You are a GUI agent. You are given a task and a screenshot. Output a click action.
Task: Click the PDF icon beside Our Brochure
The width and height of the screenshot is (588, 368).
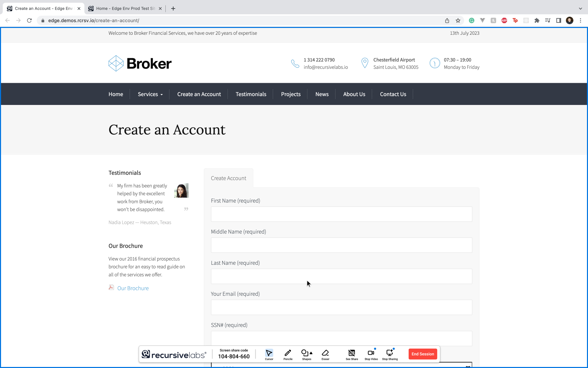tap(111, 287)
